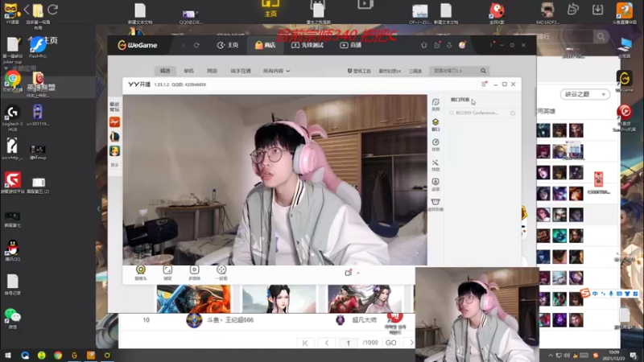Jump to first ranking page
Viewport: 644px width, 362px height.
305,343
